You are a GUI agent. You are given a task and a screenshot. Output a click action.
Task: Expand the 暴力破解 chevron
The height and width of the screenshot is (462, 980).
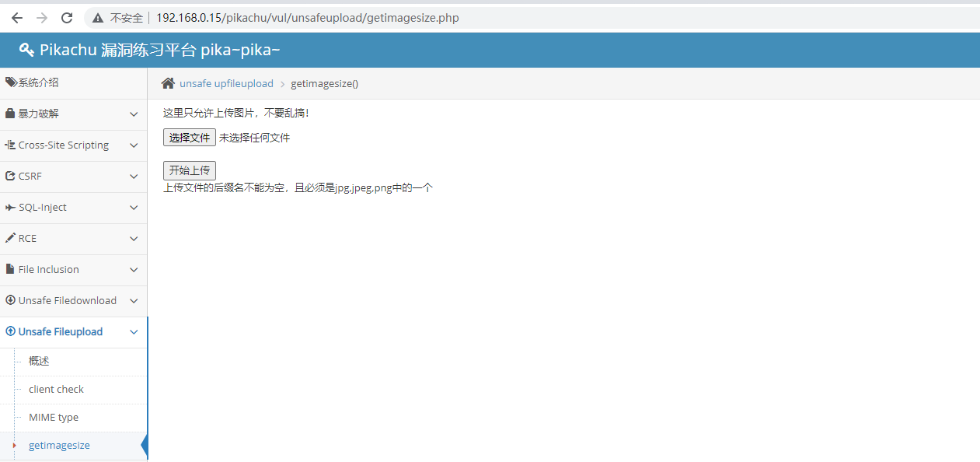(134, 114)
